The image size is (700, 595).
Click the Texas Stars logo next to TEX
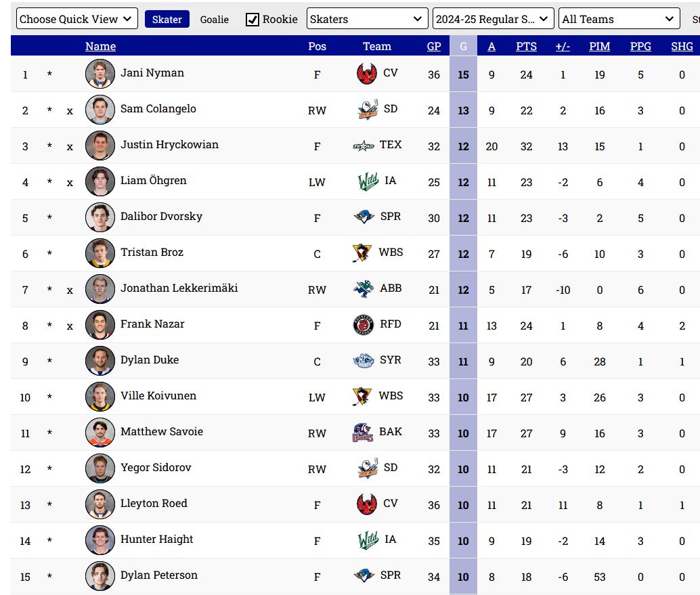coord(364,146)
